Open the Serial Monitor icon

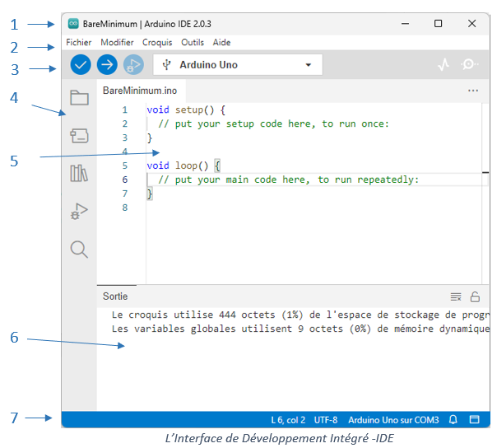click(x=469, y=64)
